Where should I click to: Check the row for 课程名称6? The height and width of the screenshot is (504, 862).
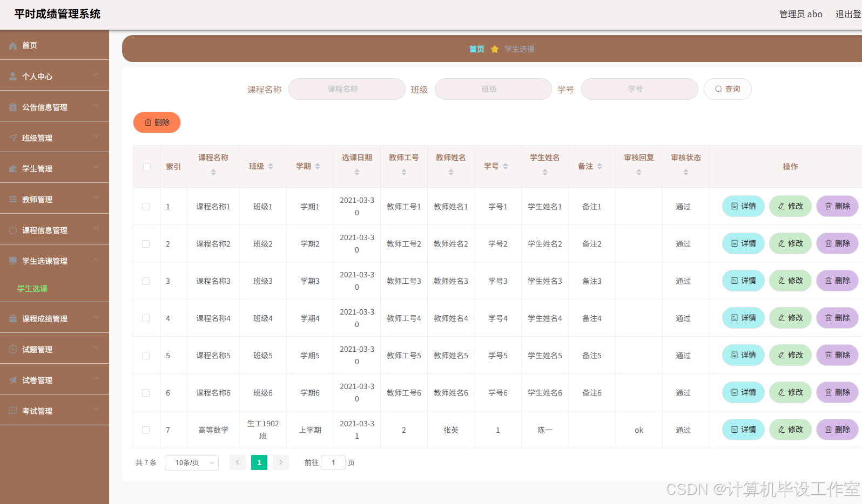click(x=146, y=393)
